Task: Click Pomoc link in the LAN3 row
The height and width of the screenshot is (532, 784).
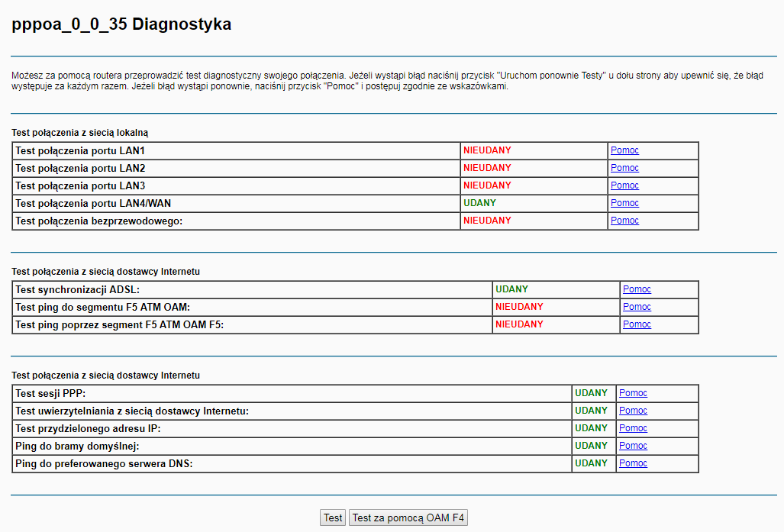Action: pos(624,185)
